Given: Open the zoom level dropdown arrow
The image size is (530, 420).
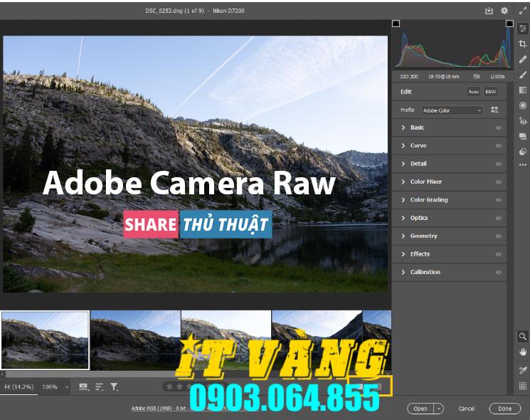Looking at the screenshot, I should 67,387.
